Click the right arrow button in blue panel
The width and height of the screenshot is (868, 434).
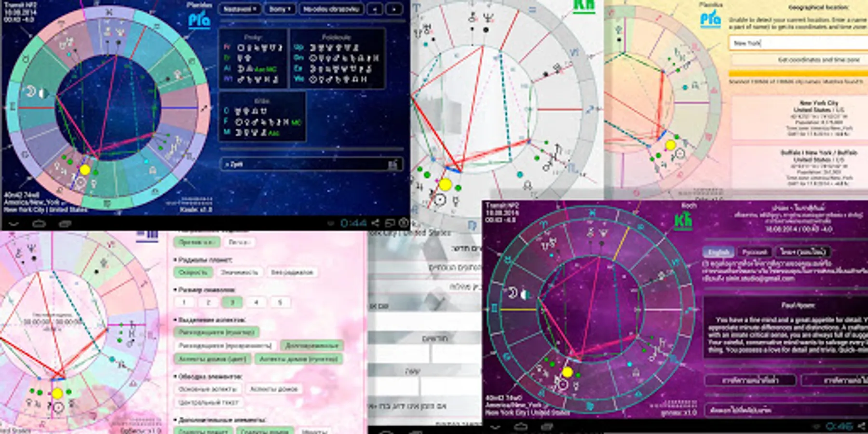(394, 9)
